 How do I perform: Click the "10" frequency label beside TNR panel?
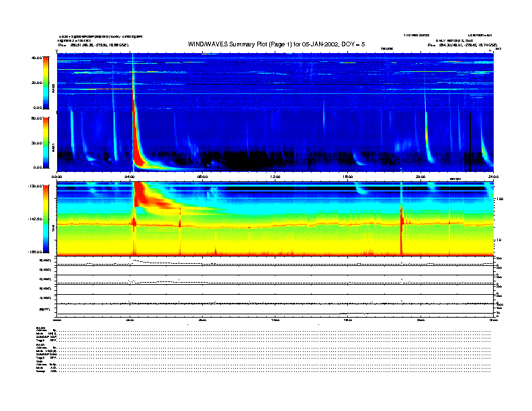click(x=498, y=240)
